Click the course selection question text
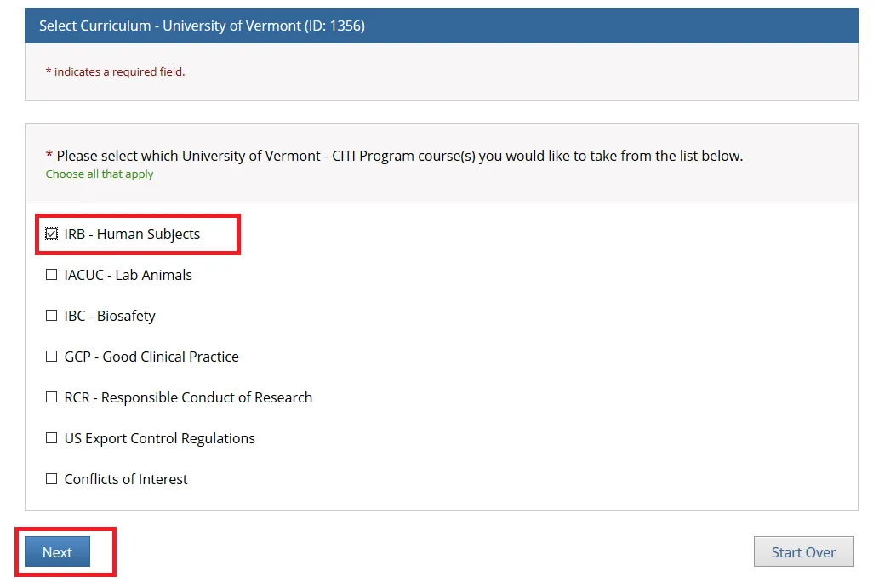This screenshot has height=588, width=879. (x=399, y=156)
